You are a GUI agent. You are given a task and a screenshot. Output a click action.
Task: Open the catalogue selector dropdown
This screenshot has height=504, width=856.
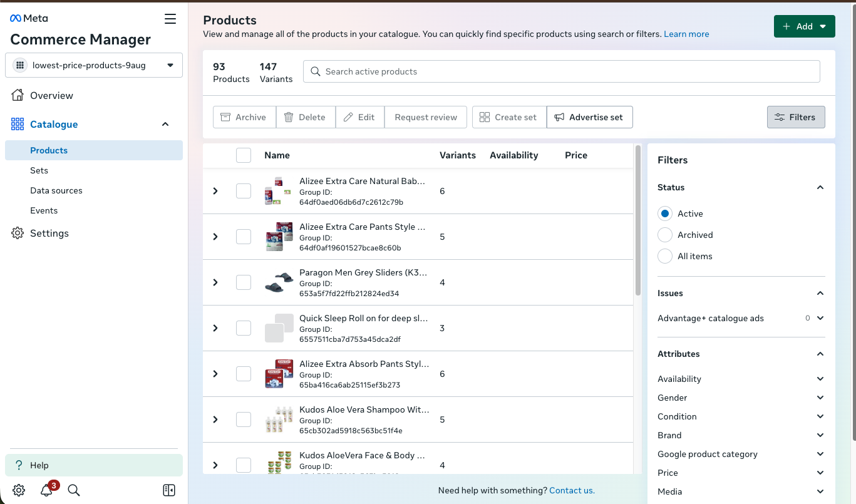pos(94,65)
